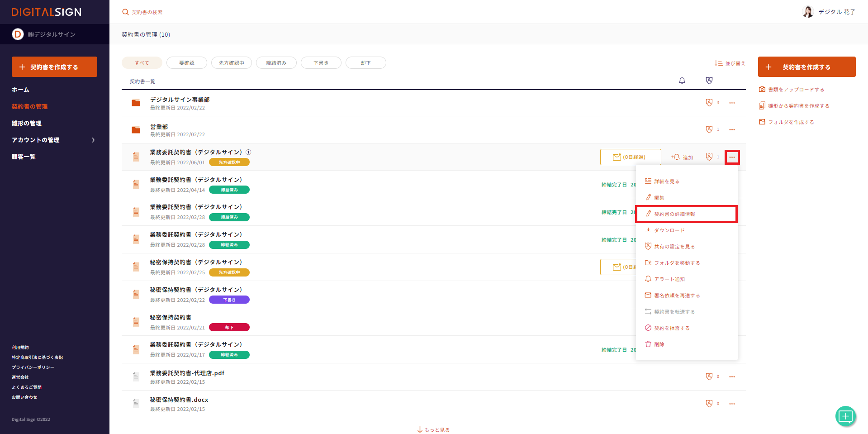This screenshot has width=868, height=434.
Task: Click the search magnifier icon
Action: (125, 12)
